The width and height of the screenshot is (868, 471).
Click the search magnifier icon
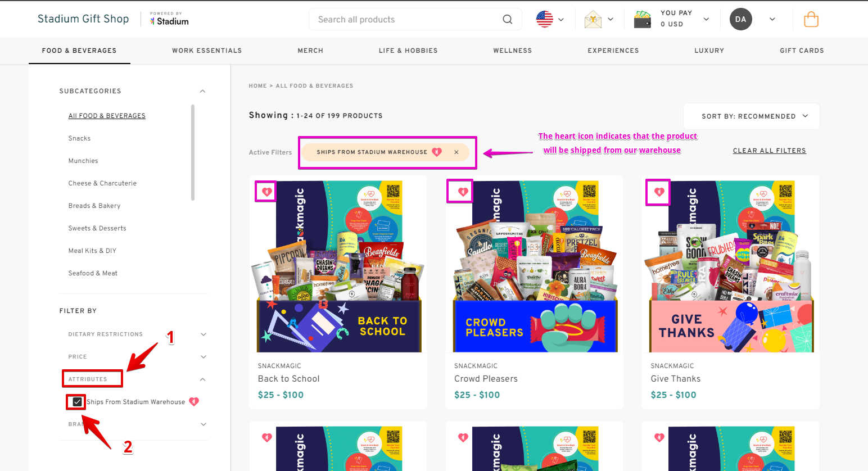tap(507, 20)
